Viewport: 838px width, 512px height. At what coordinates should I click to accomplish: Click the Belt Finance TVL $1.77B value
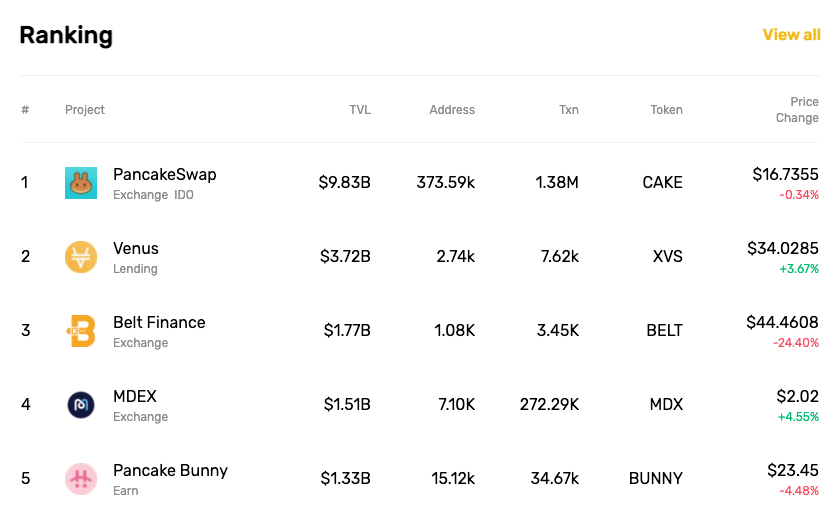[347, 331]
